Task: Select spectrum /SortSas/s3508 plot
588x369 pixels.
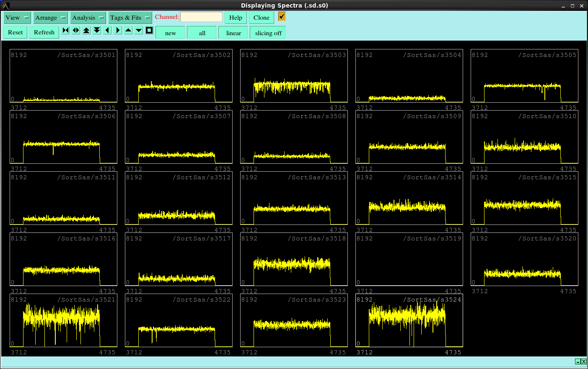Action: (x=294, y=137)
